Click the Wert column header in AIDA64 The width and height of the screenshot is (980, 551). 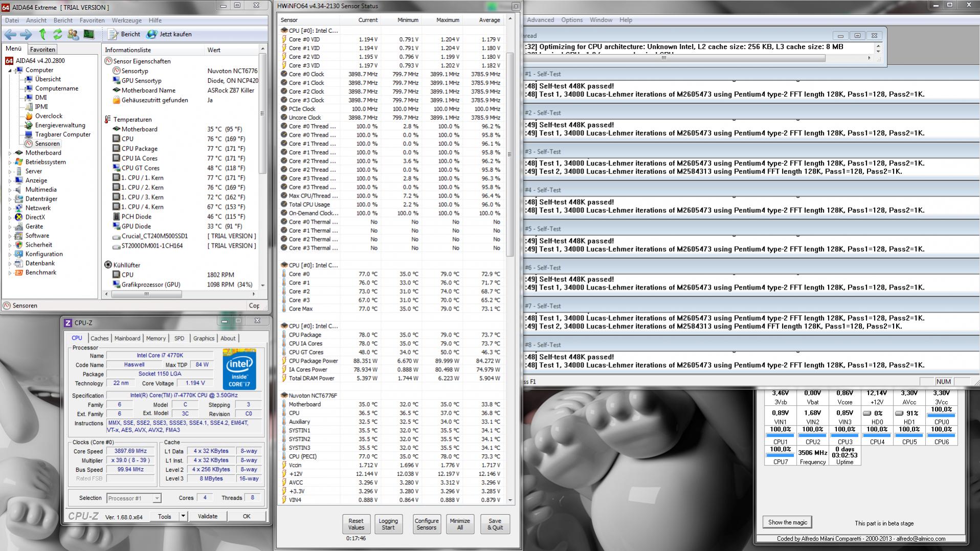(214, 50)
